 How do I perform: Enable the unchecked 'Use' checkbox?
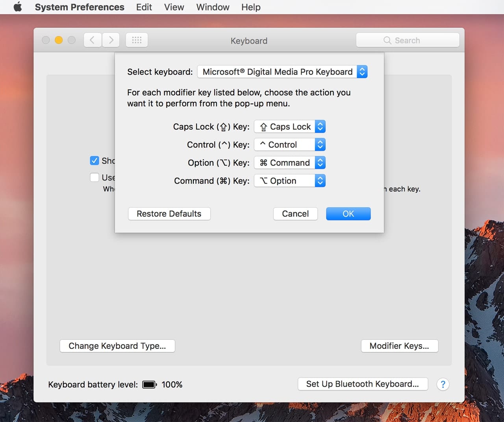(94, 177)
